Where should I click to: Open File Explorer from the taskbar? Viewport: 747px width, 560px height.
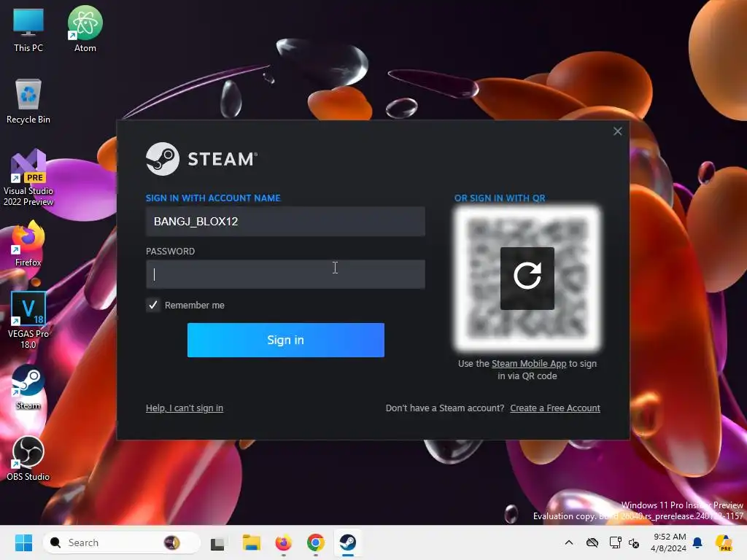click(x=251, y=542)
